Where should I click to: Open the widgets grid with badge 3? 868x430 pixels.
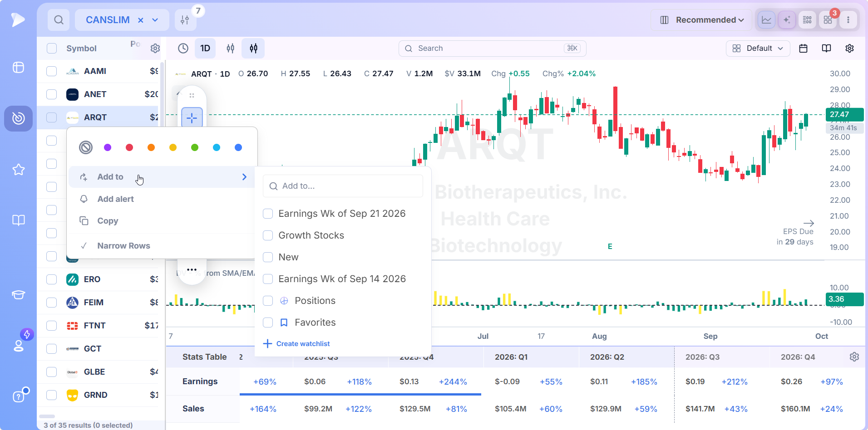coord(828,20)
